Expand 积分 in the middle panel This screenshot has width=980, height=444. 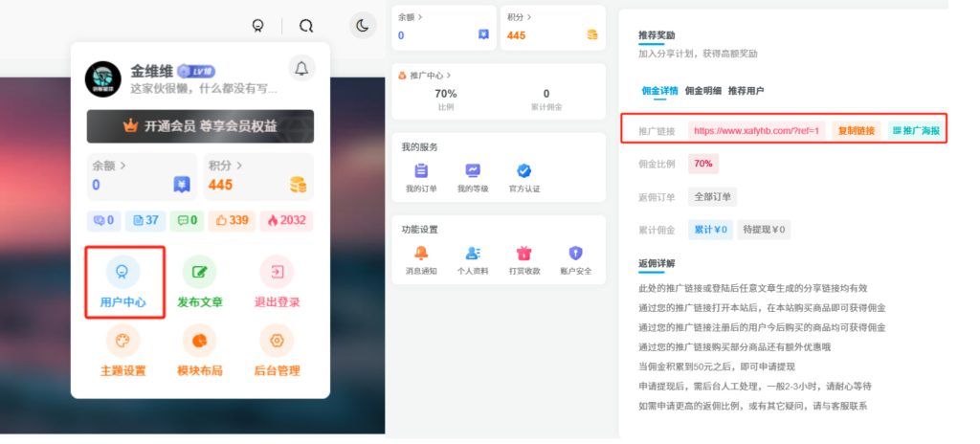pos(520,17)
